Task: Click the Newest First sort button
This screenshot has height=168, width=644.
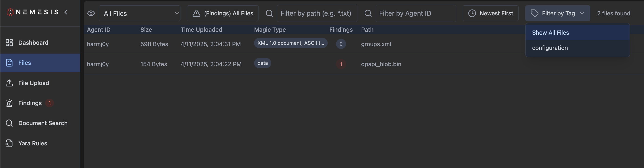Action: pos(490,13)
